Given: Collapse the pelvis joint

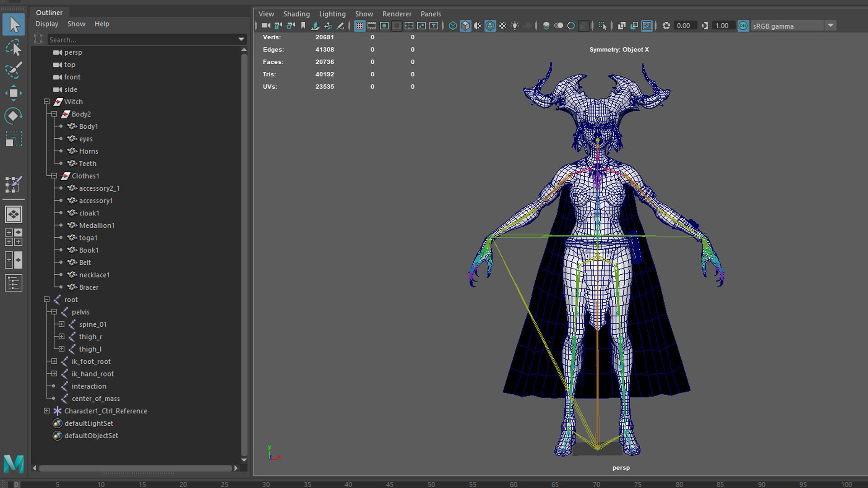Looking at the screenshot, I should [x=54, y=312].
